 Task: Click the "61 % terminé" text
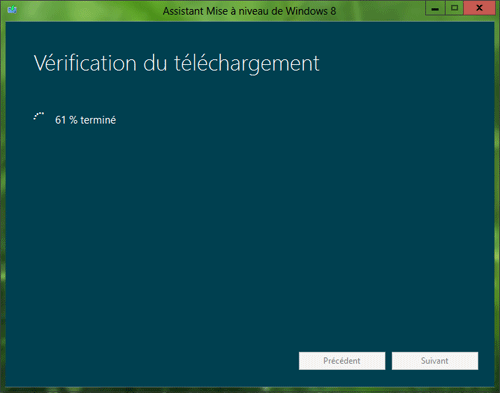(85, 120)
